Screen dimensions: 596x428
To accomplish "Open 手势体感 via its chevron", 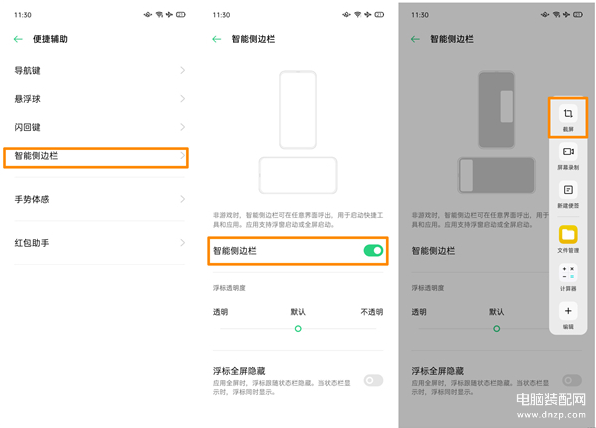I will [x=182, y=199].
